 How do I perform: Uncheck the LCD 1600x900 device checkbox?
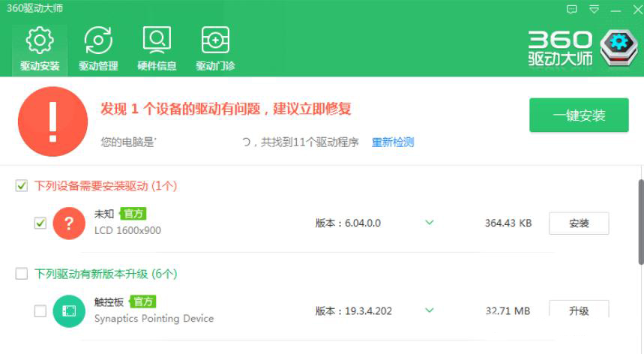(x=40, y=223)
